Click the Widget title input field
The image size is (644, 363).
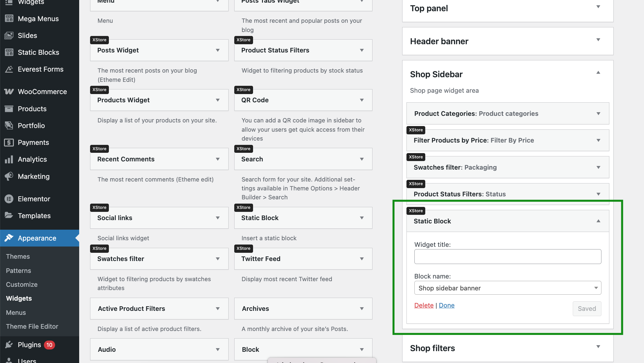(x=508, y=256)
